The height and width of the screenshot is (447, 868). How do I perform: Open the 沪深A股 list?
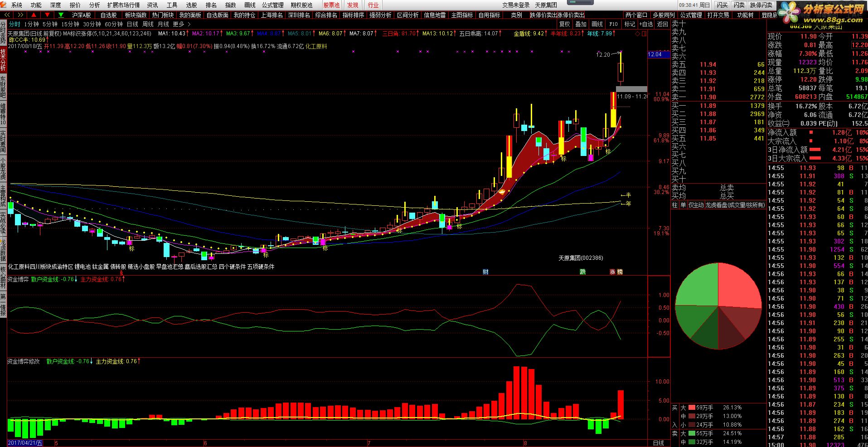(x=82, y=15)
